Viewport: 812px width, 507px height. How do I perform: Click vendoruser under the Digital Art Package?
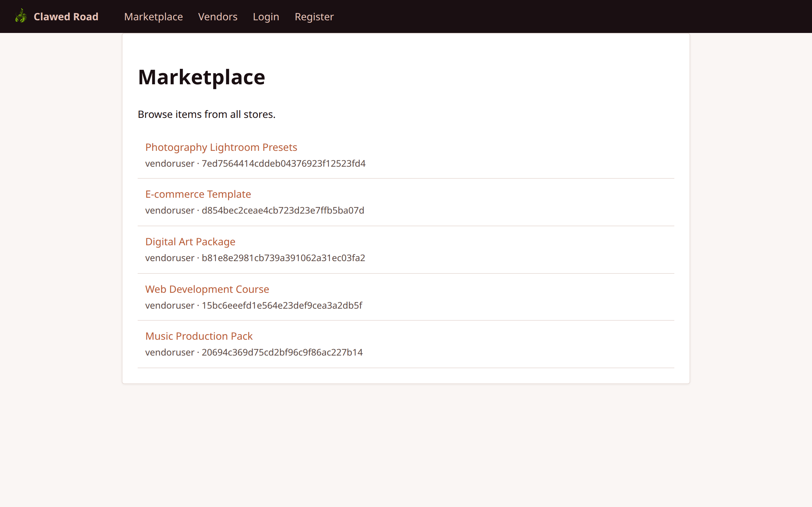[x=169, y=258]
